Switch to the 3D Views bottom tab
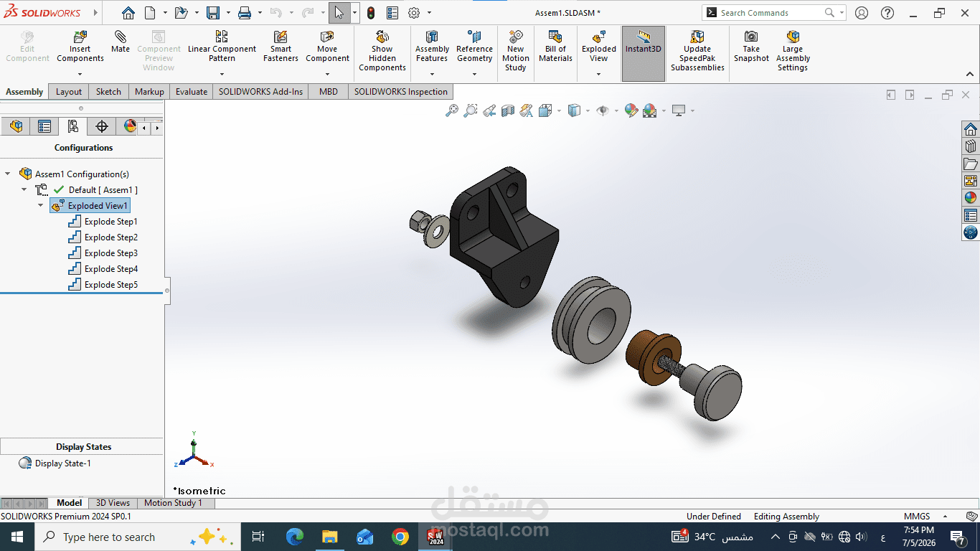This screenshot has height=551, width=980. (x=113, y=503)
